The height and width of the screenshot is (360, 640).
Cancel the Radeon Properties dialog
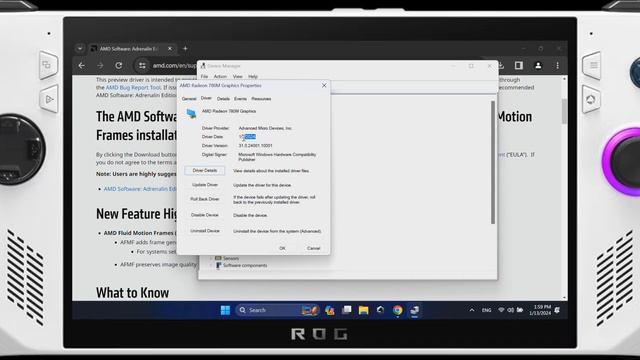point(313,248)
